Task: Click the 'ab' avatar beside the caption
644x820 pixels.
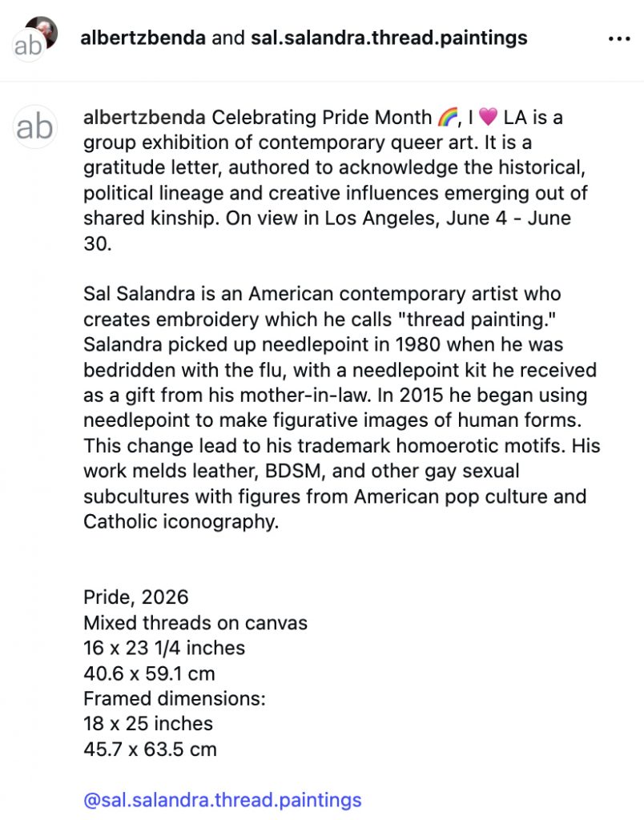Action: [x=34, y=127]
